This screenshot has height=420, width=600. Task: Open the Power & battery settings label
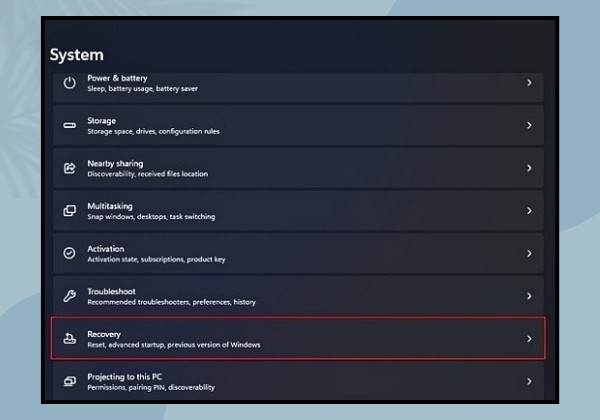coord(117,78)
